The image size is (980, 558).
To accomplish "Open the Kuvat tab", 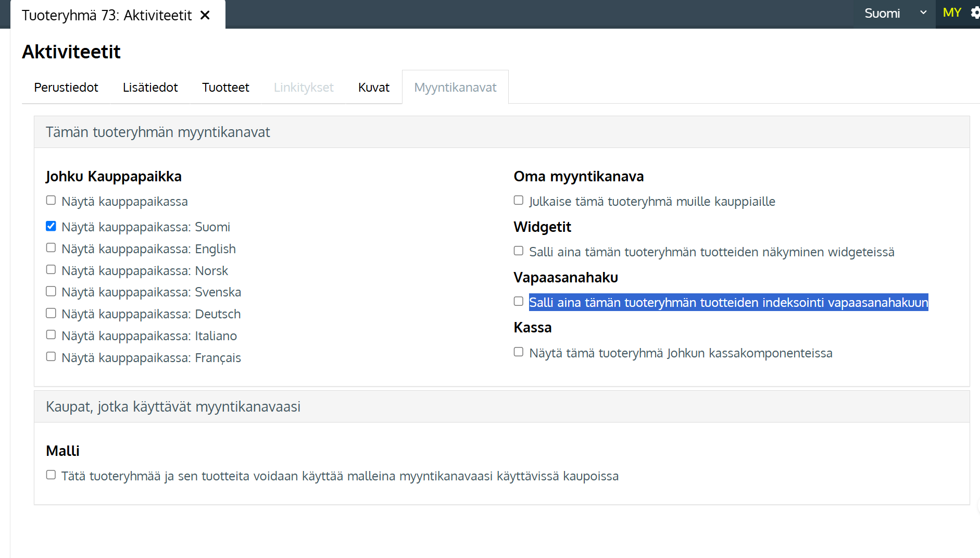I will [x=373, y=88].
